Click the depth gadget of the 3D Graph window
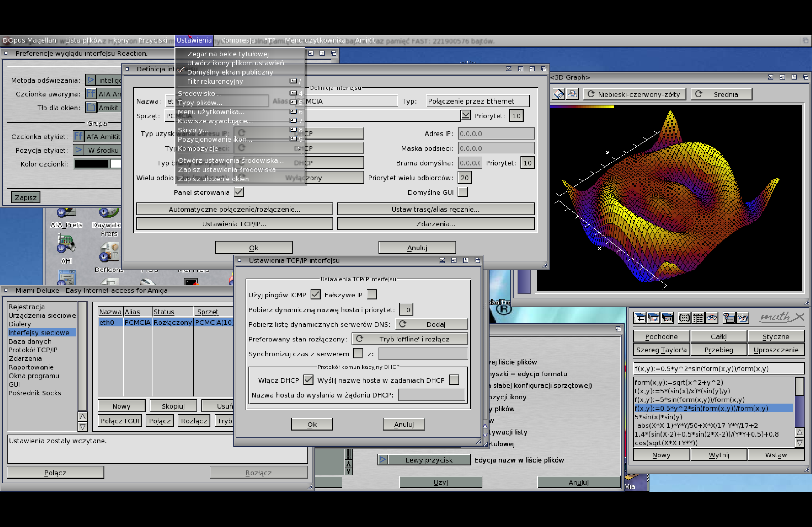Viewport: 812px width, 527px height. (805, 77)
